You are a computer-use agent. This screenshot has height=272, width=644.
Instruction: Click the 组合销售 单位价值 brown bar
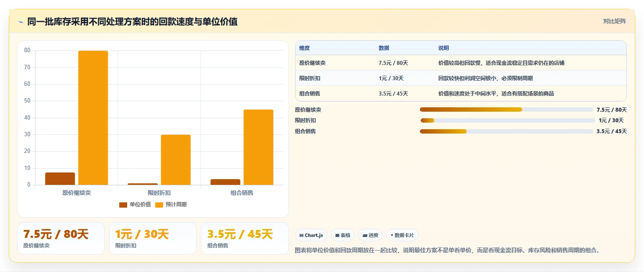(225, 182)
